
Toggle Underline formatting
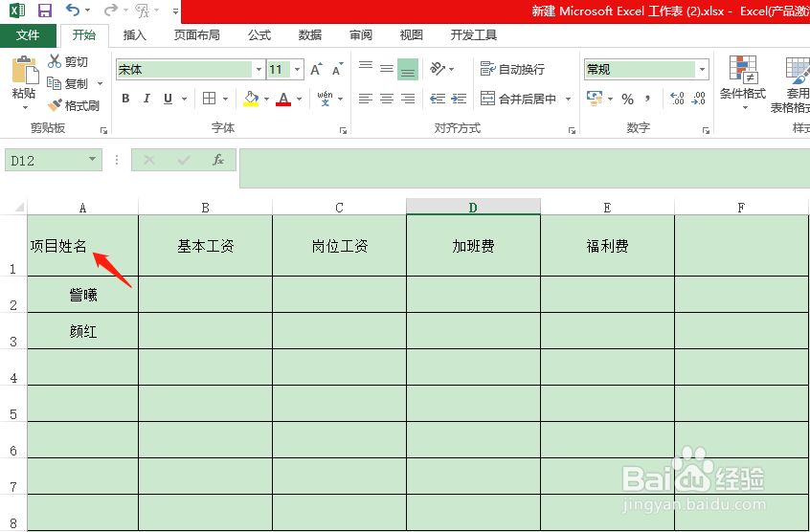click(x=168, y=99)
